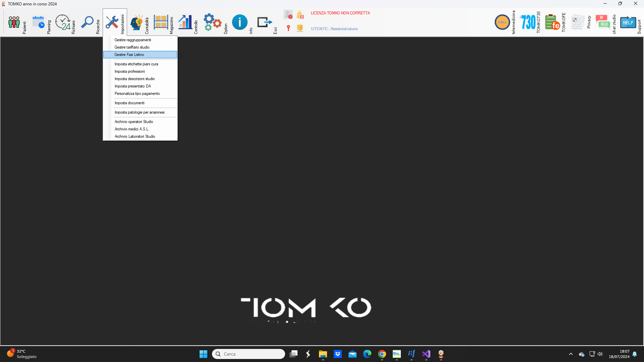Screen dimensions: 644x362
Task: Show hidden system tray icons chevron
Action: (x=571, y=354)
